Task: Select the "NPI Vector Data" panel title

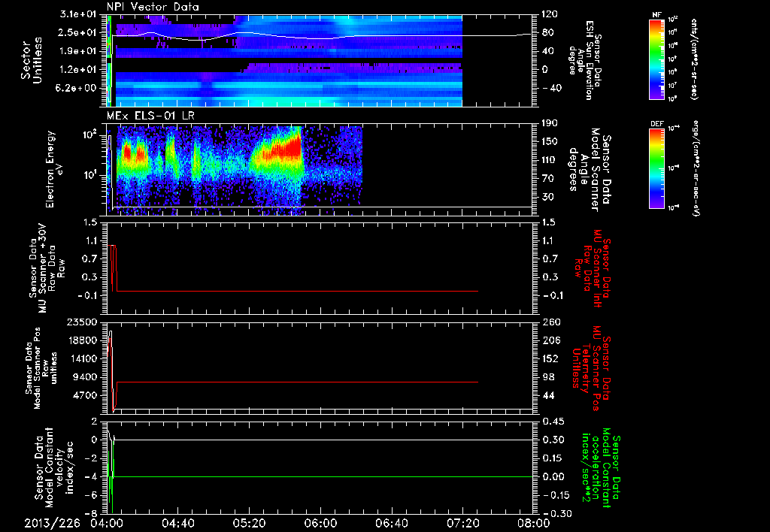Action: pos(153,7)
